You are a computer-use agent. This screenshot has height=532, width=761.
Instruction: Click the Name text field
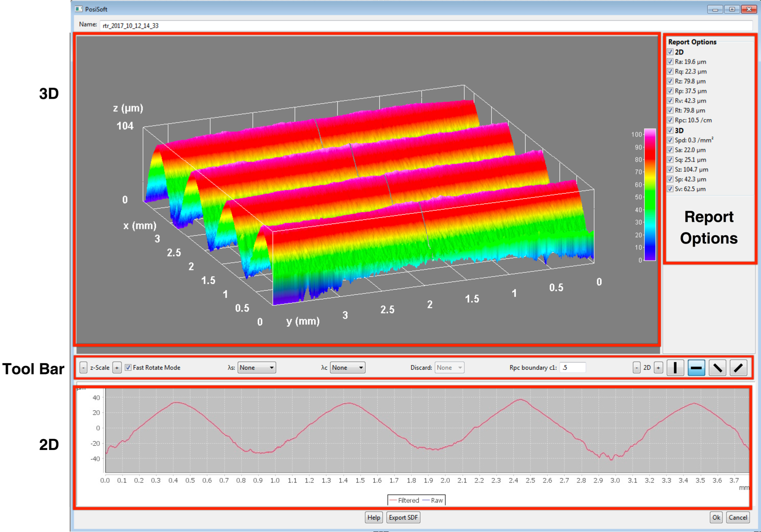point(425,25)
